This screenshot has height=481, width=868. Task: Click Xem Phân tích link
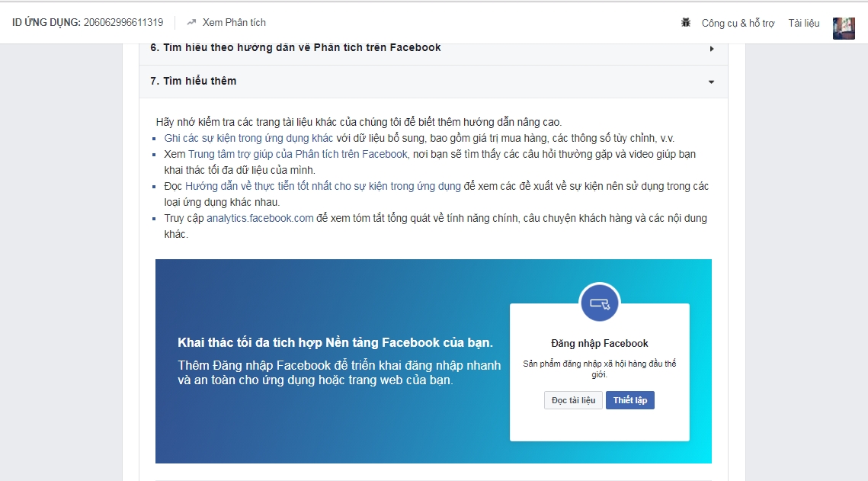(234, 23)
